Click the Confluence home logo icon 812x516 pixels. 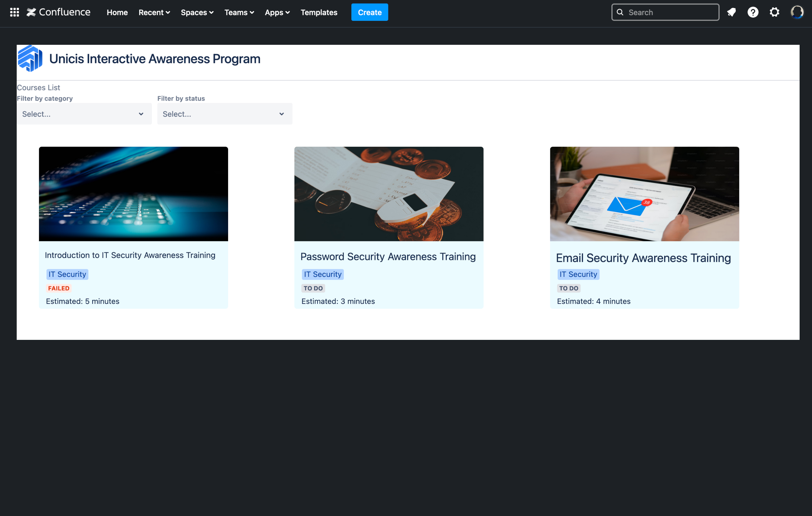click(x=32, y=12)
